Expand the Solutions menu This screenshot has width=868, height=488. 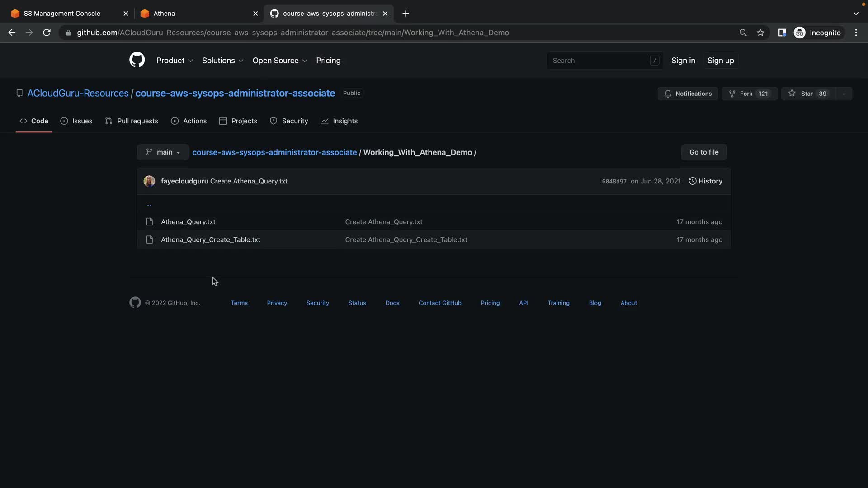pyautogui.click(x=222, y=61)
